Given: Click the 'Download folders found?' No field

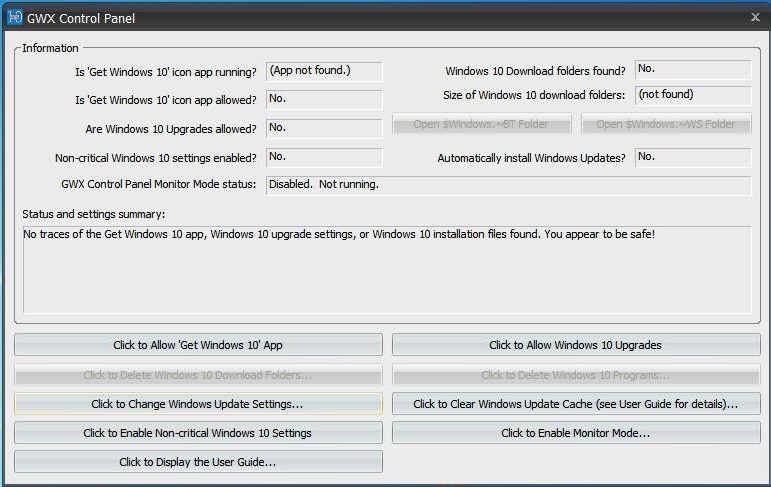Looking at the screenshot, I should 693,69.
